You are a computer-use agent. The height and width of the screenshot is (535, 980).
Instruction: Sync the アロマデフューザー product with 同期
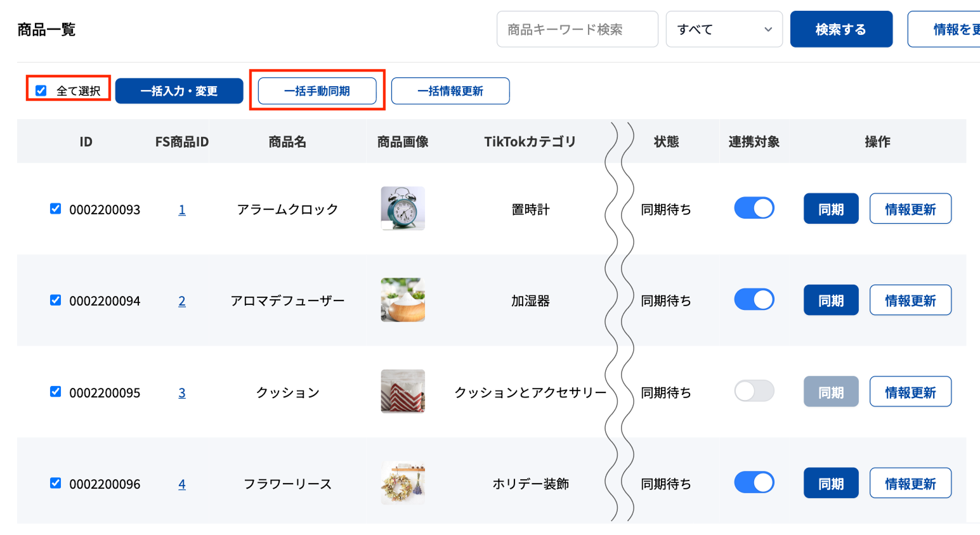click(x=831, y=299)
